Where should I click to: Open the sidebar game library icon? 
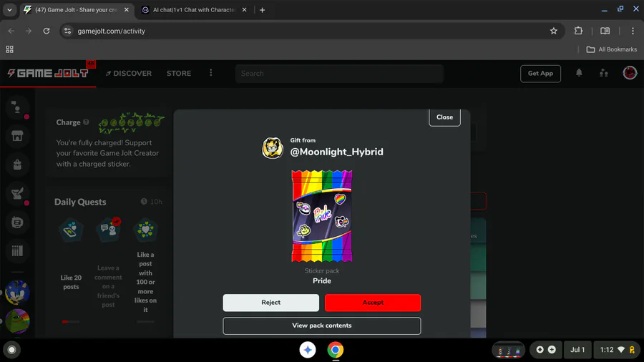17,251
